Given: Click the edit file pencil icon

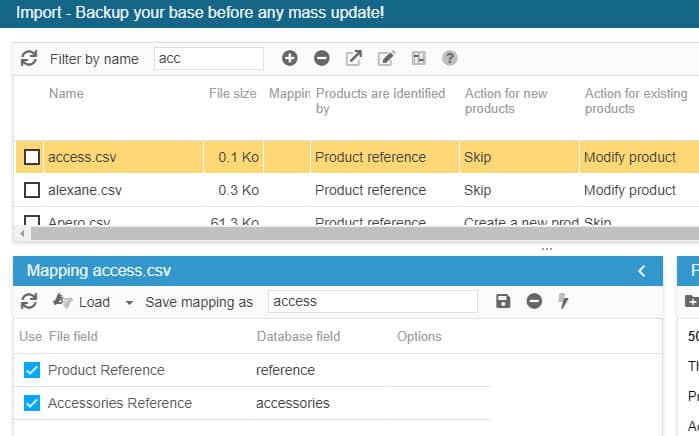Looking at the screenshot, I should point(386,59).
